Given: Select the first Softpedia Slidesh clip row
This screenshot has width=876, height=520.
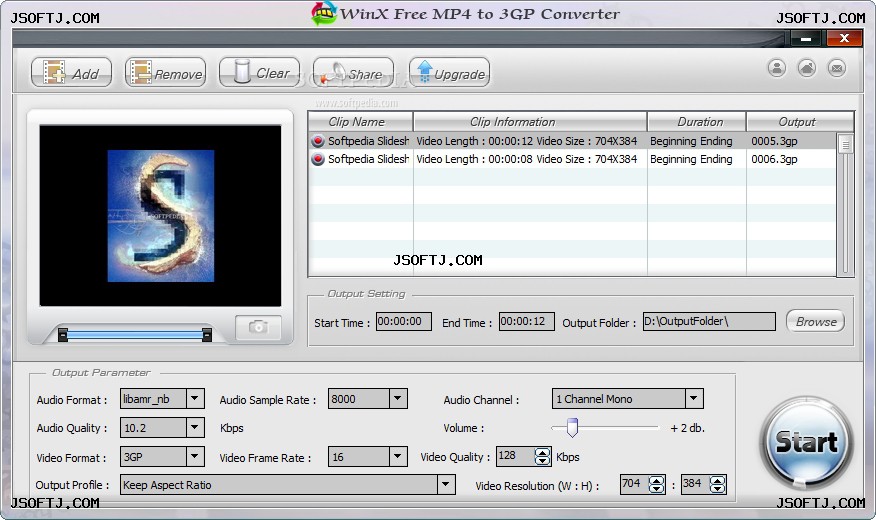Looking at the screenshot, I should [572, 141].
